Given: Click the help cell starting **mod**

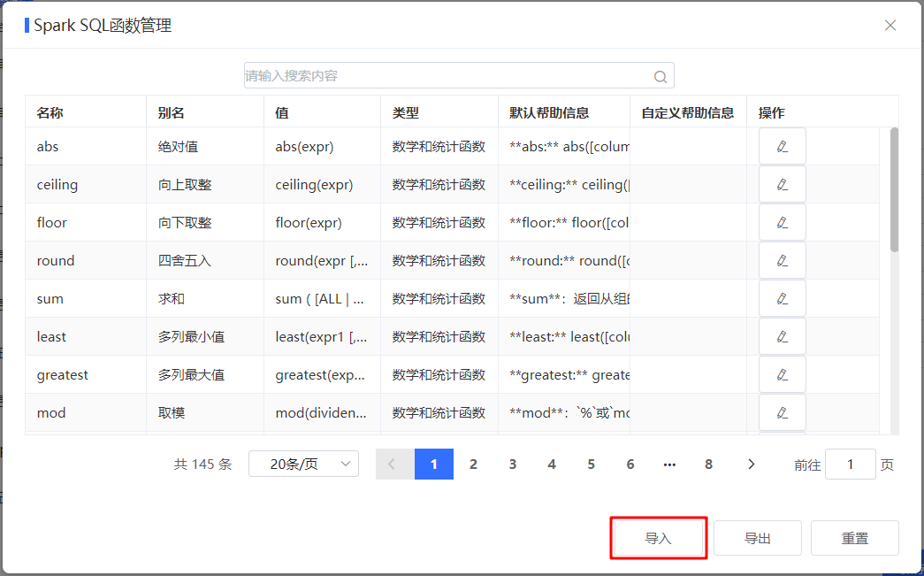Looking at the screenshot, I should coord(564,412).
